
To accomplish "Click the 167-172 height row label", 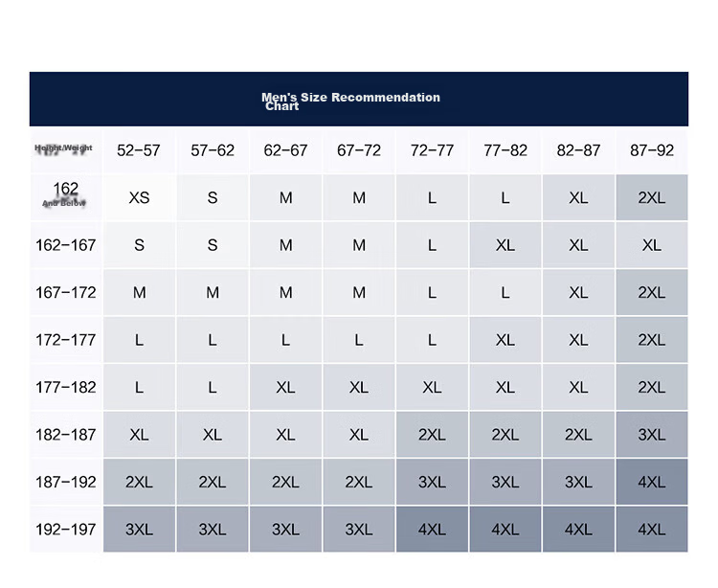I will pos(66,293).
